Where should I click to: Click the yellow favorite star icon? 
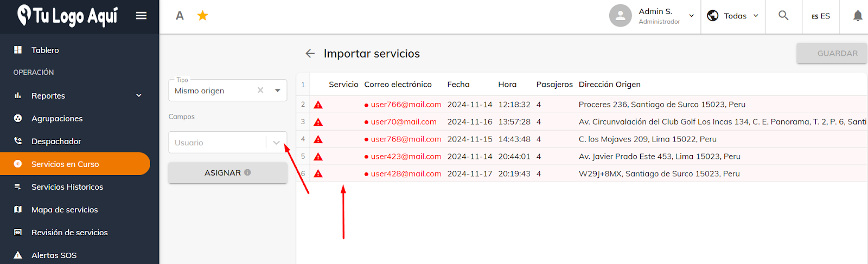202,16
